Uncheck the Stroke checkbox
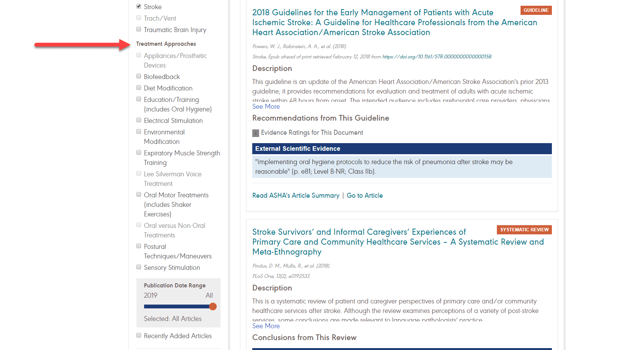This screenshot has height=350, width=644. click(139, 6)
